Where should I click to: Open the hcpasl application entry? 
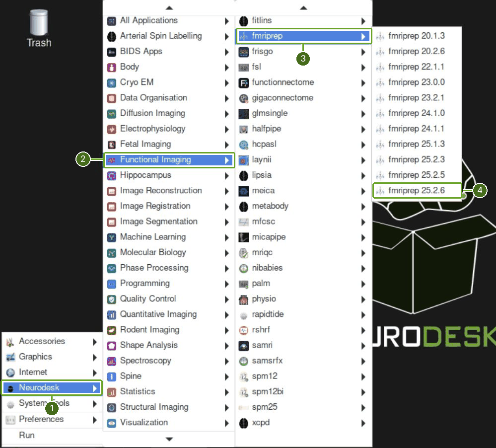point(303,145)
